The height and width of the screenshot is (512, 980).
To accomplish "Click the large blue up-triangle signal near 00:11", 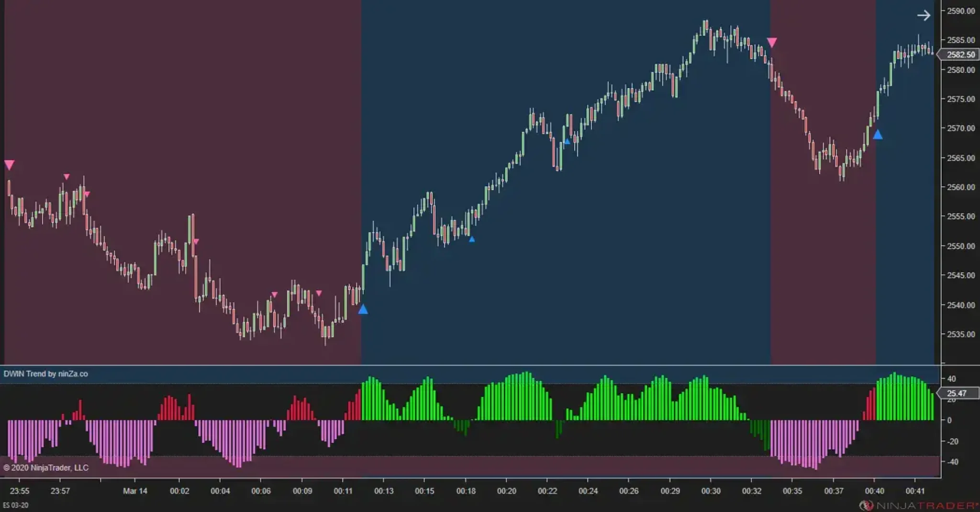I will [363, 309].
